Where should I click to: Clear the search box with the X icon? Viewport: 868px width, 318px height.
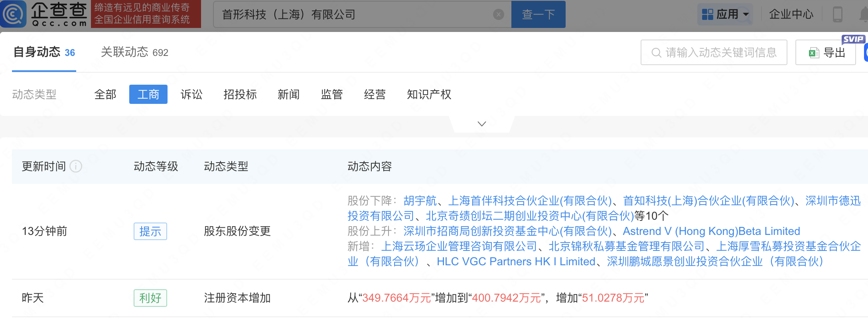[x=498, y=15]
